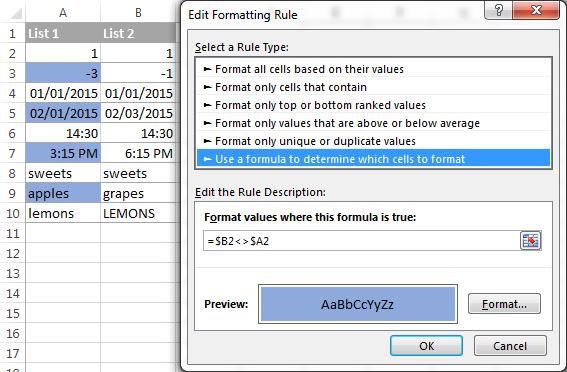567x372 pixels.
Task: Select 'Format only cells that contain' rule
Action: click(x=373, y=87)
